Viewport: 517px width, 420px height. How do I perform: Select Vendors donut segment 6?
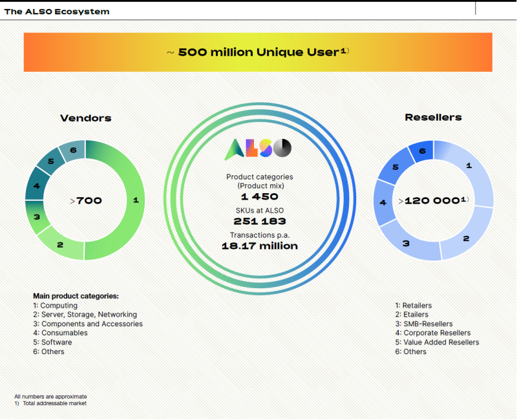[73, 151]
